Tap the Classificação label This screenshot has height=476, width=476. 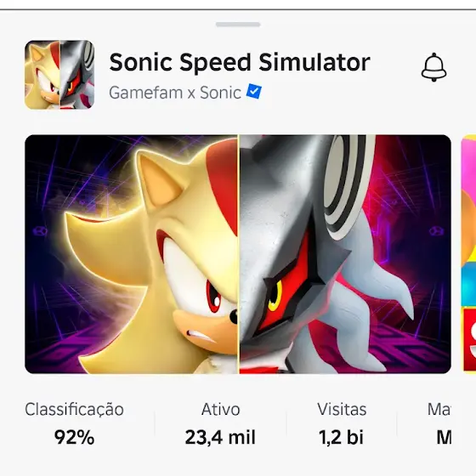(75, 410)
